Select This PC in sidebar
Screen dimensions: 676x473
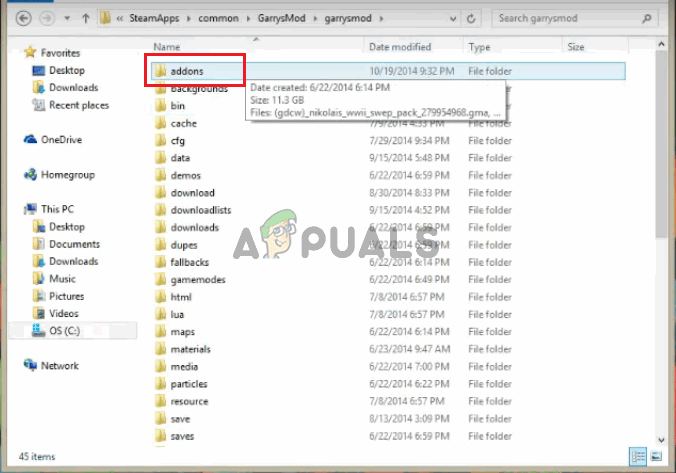[x=57, y=209]
